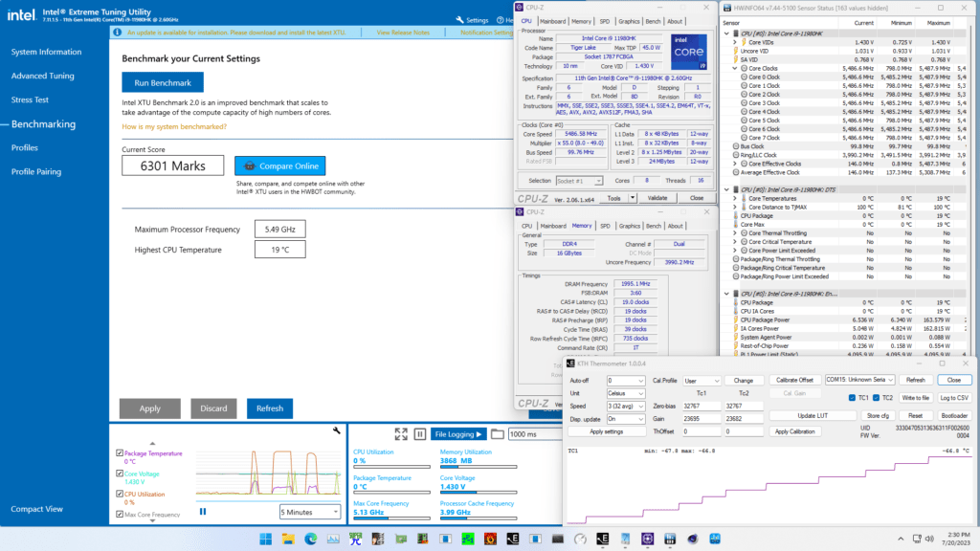Image resolution: width=980 pixels, height=551 pixels.
Task: Click the blue Refresh button in XTU
Action: 270,408
